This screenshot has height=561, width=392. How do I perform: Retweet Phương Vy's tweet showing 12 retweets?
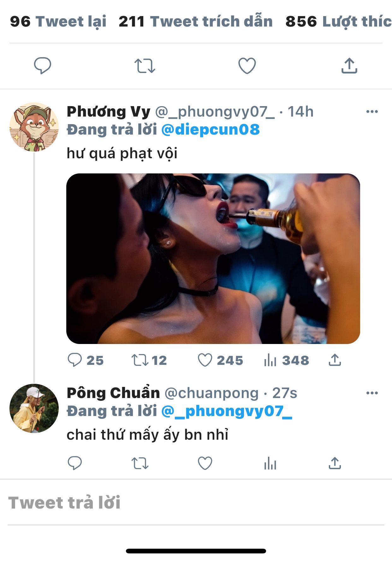pyautogui.click(x=149, y=360)
